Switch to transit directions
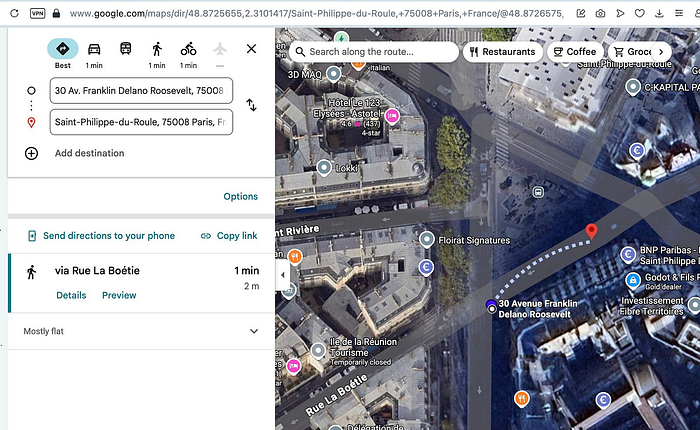 [125, 48]
